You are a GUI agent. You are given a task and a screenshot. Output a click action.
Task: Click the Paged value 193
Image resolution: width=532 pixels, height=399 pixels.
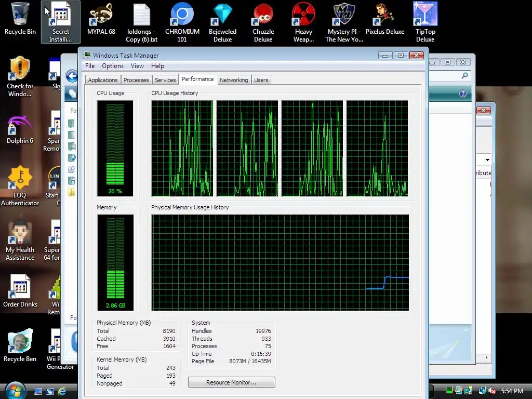[x=170, y=376]
